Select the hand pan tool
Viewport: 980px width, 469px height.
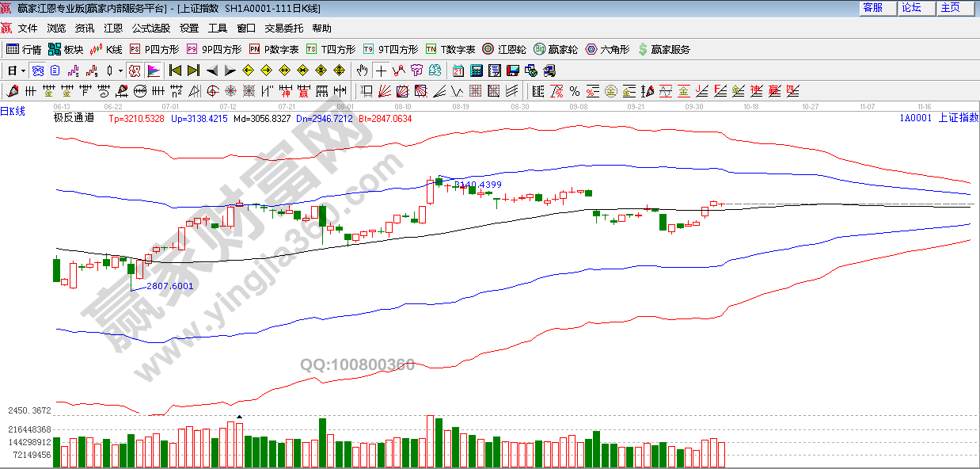[x=363, y=71]
